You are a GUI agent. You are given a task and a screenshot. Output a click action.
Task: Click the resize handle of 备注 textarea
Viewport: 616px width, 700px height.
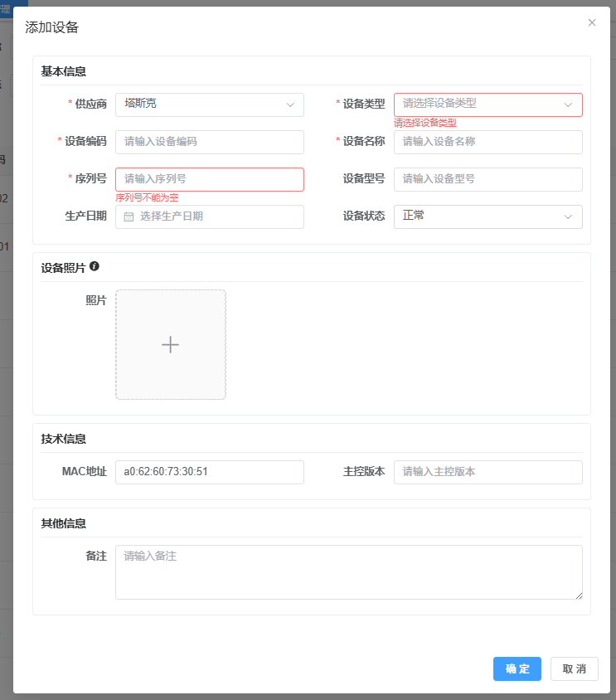pos(579,595)
